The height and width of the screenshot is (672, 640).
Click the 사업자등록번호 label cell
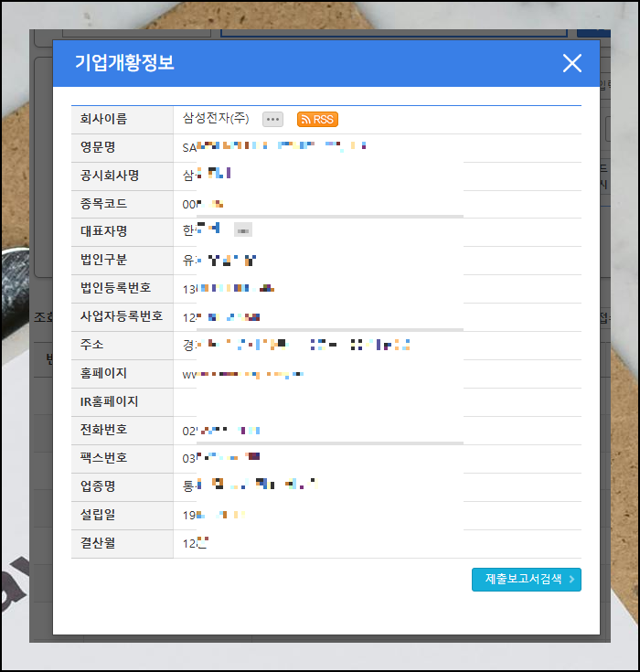point(123,317)
